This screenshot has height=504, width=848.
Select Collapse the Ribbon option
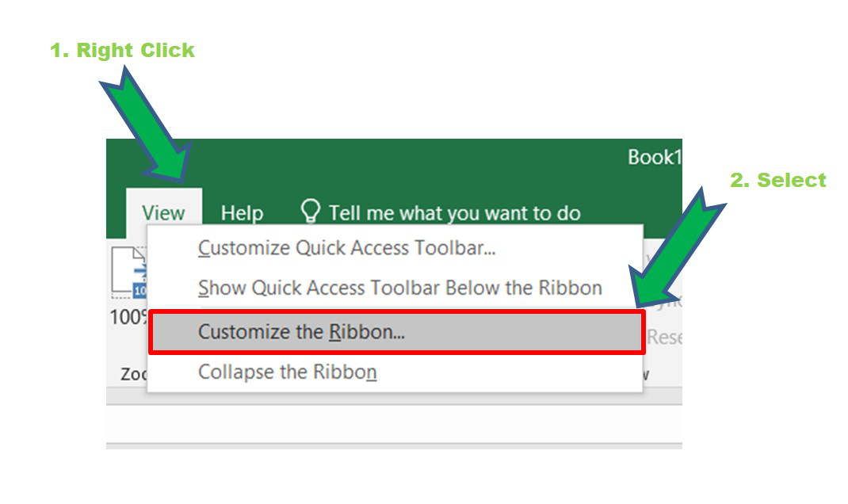click(395, 372)
